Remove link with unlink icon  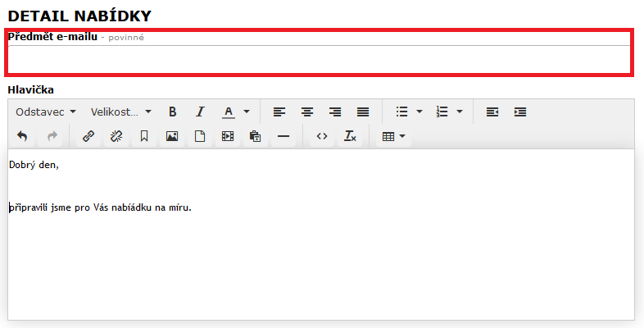pos(116,136)
